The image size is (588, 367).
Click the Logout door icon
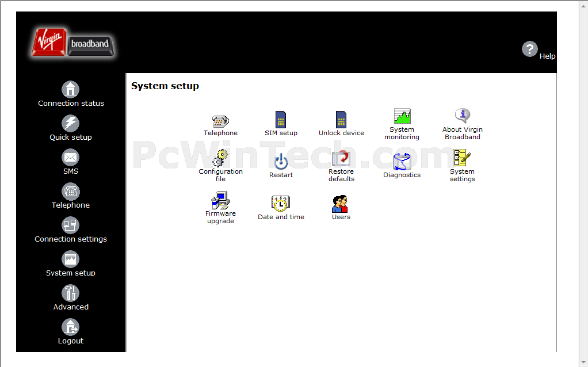71,327
